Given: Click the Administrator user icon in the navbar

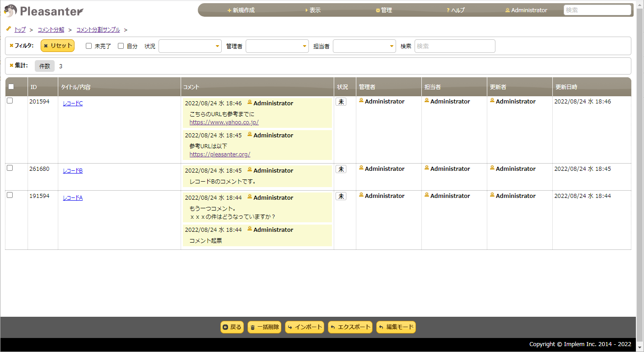Looking at the screenshot, I should click(507, 9).
